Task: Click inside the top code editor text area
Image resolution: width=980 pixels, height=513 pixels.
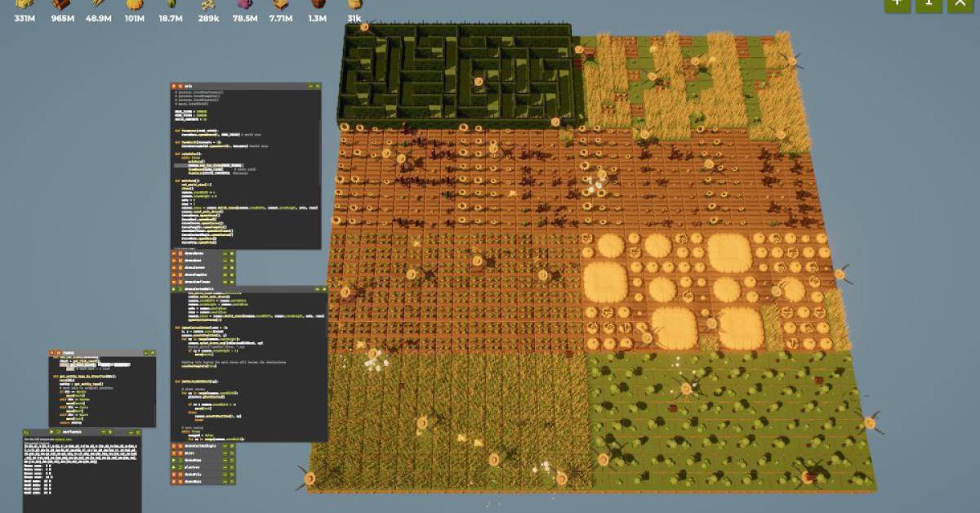Action: point(245,163)
